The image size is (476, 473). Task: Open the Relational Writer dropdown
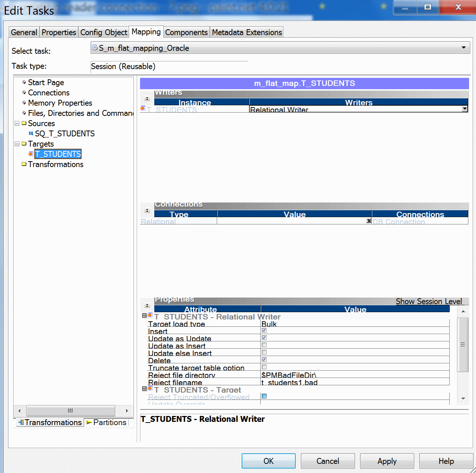tap(464, 109)
